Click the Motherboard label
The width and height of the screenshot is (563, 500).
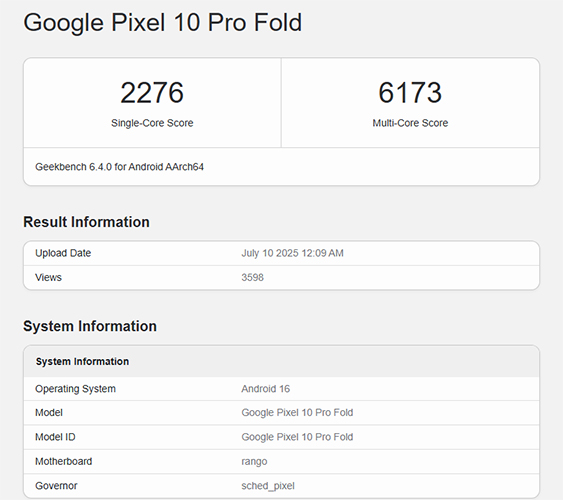[x=64, y=461]
